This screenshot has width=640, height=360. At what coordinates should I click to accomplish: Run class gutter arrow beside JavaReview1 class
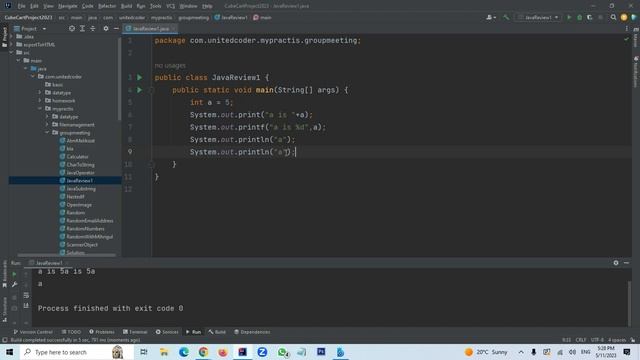pos(140,78)
